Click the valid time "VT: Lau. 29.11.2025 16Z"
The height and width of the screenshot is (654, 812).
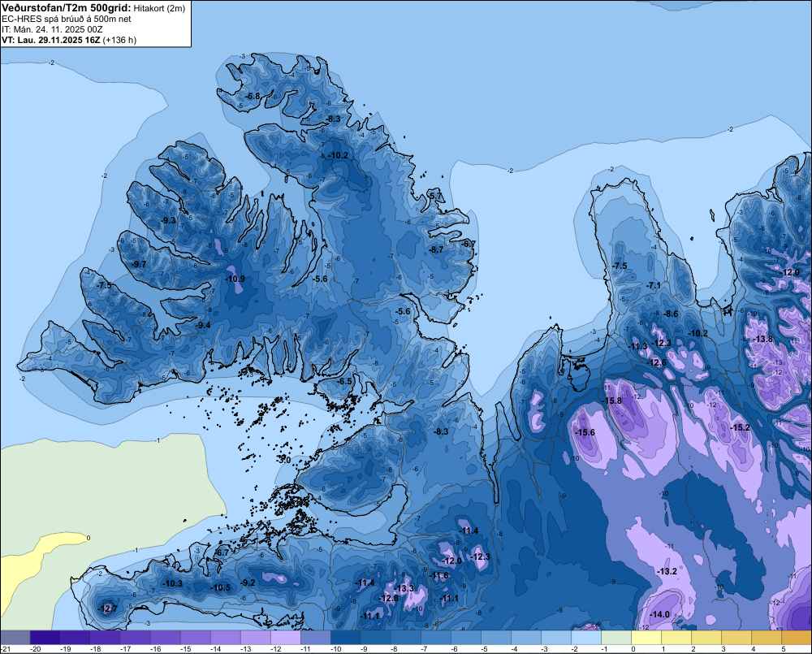50,40
